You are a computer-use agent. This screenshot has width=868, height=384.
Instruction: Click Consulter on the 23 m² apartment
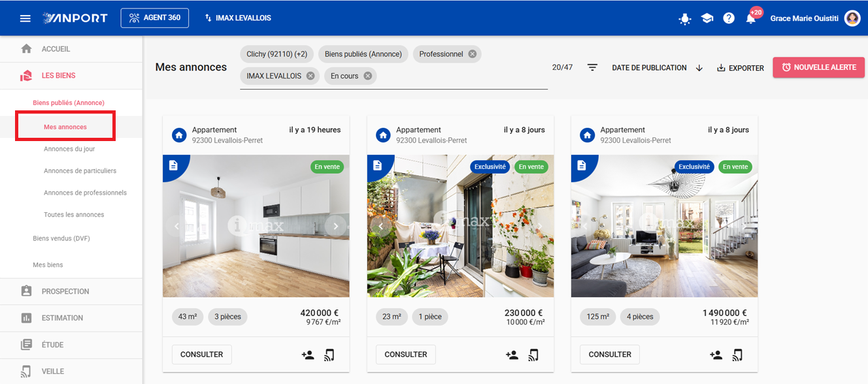pyautogui.click(x=406, y=355)
